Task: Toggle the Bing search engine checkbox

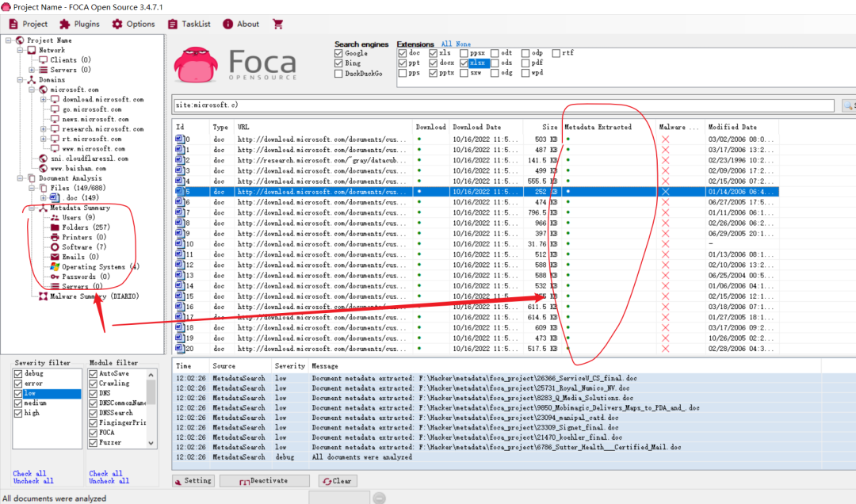Action: tap(338, 63)
